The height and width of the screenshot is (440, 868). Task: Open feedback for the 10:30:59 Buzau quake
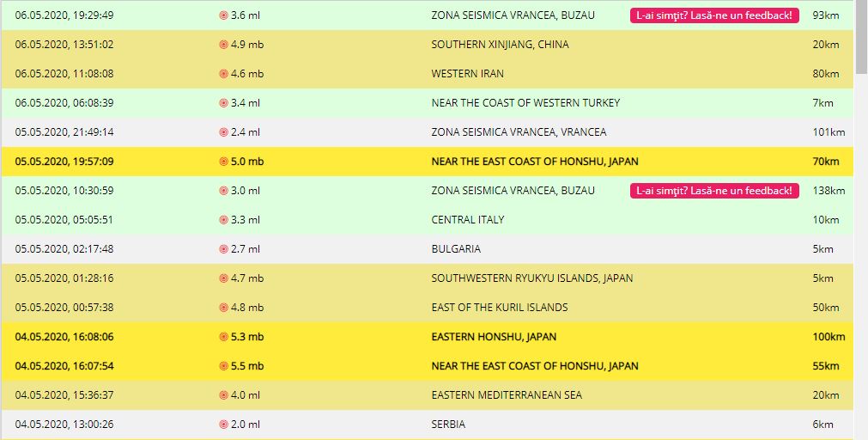(x=714, y=191)
